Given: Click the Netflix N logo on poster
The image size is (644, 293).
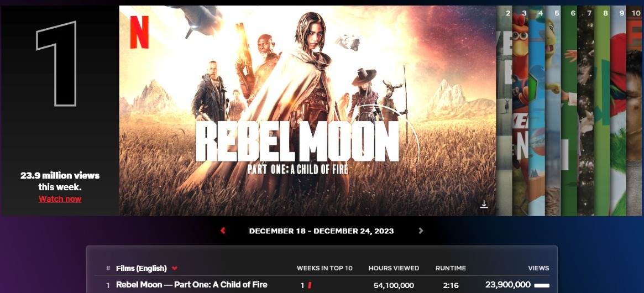Looking at the screenshot, I should [x=139, y=32].
